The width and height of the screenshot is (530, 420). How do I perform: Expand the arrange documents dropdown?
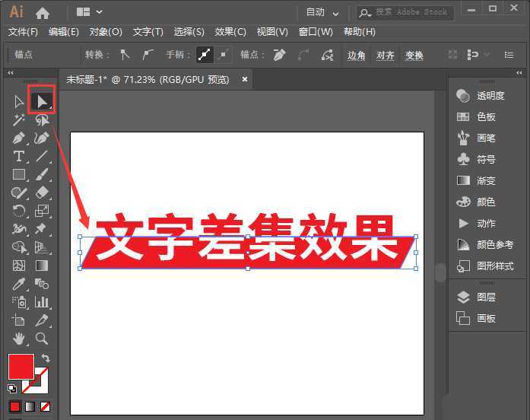(90, 12)
